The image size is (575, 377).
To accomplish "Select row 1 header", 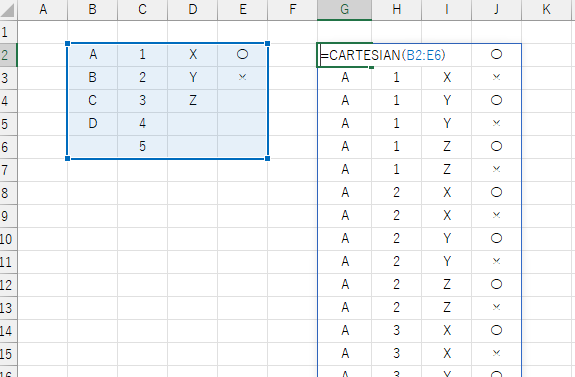I will 8,32.
